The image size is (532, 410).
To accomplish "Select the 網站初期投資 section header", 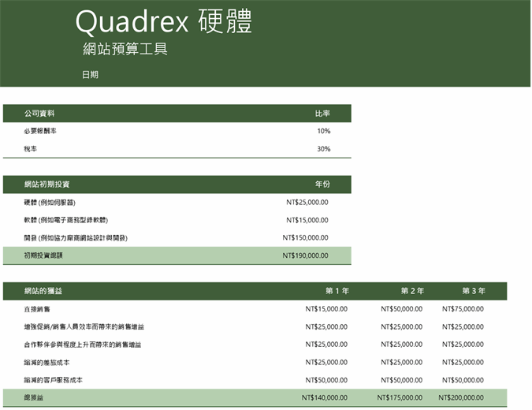I will pos(47,184).
